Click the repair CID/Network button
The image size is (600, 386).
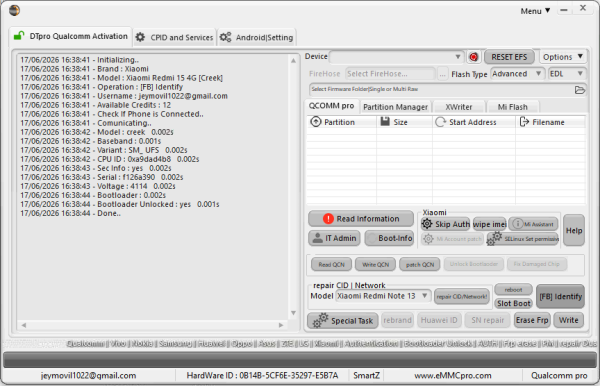(462, 296)
